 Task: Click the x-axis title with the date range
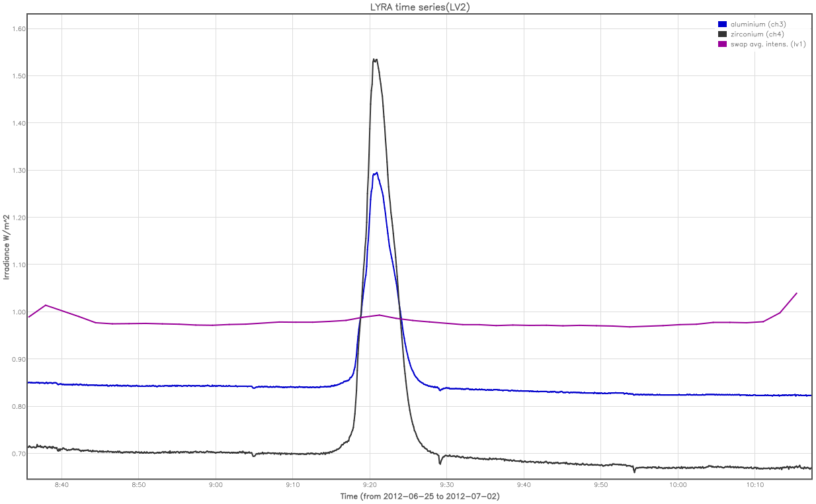419,497
